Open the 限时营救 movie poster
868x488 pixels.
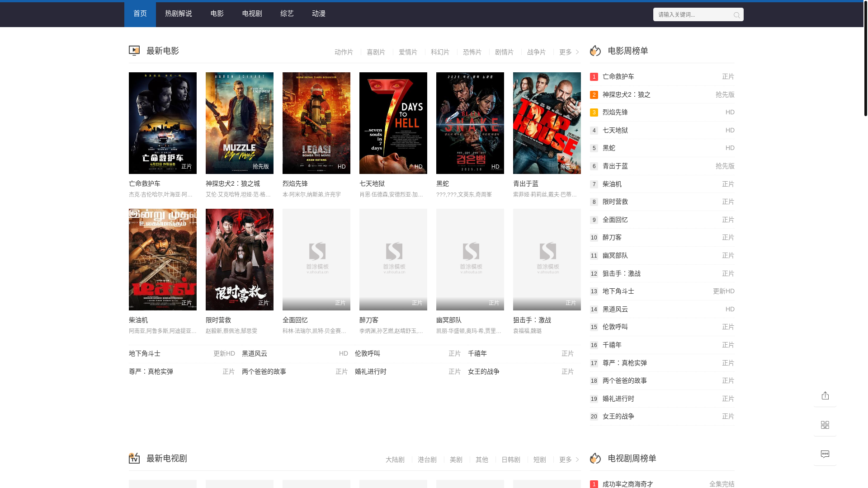240,259
